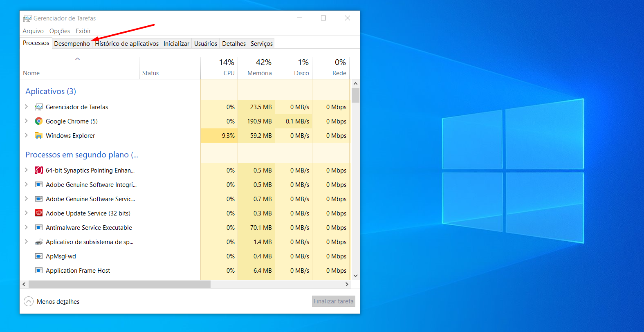Click the ApMsgFwd process icon
This screenshot has width=644, height=332.
39,256
